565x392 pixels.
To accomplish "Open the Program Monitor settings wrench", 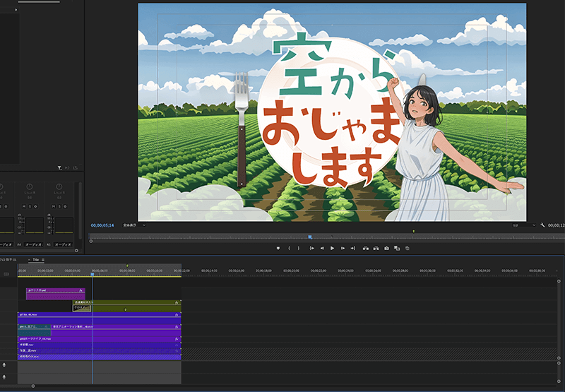I will pyautogui.click(x=542, y=225).
